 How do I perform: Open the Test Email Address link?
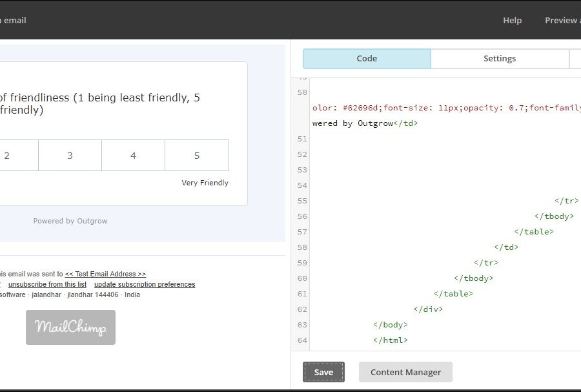click(105, 274)
